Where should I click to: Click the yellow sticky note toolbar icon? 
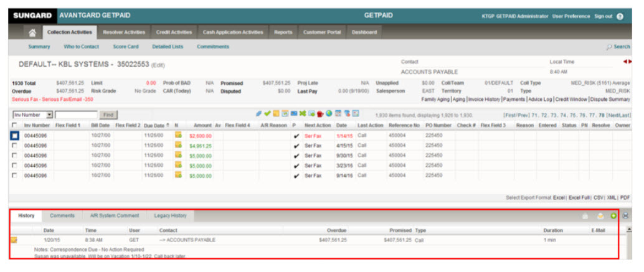click(276, 114)
